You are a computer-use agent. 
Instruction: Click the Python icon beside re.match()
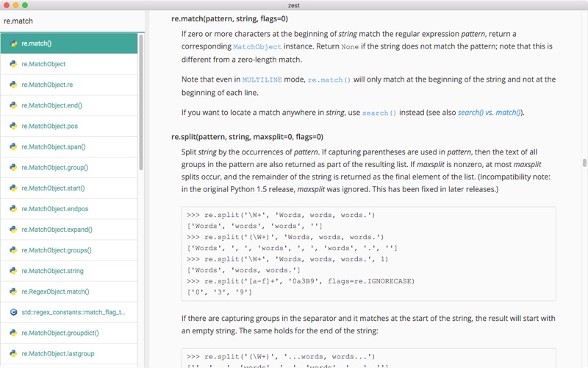[x=13, y=43]
